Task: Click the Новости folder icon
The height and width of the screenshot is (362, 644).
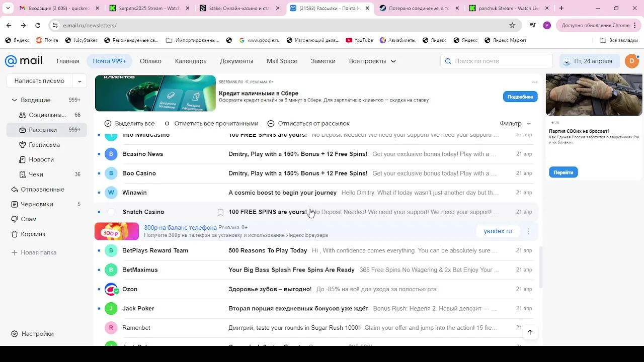Action: click(x=22, y=159)
